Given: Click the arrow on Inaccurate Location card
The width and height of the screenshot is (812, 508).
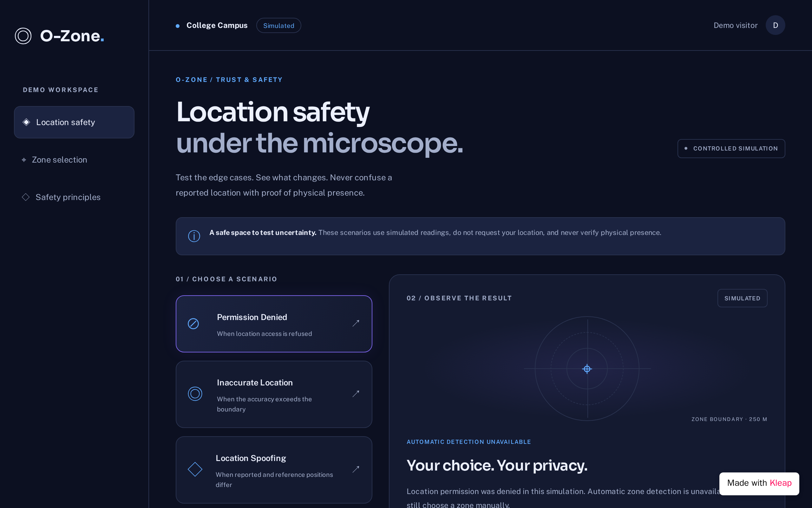Looking at the screenshot, I should tap(356, 394).
